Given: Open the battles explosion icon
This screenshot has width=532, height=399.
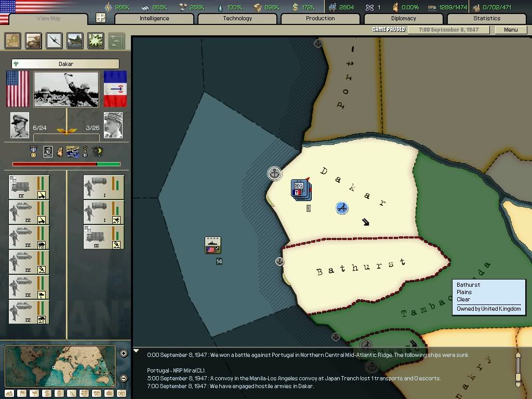Looking at the screenshot, I should click(x=96, y=41).
